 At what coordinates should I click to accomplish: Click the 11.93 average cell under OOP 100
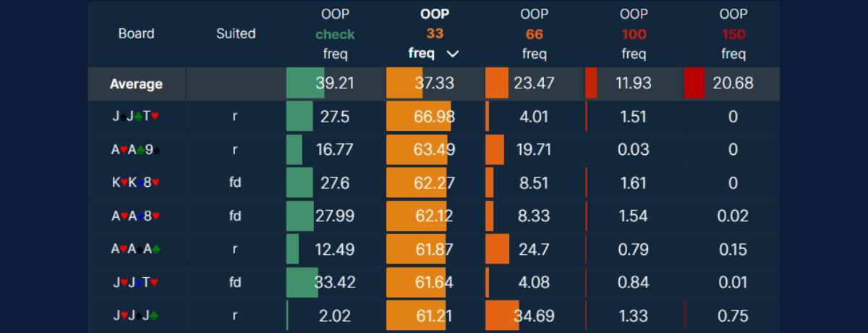(634, 83)
